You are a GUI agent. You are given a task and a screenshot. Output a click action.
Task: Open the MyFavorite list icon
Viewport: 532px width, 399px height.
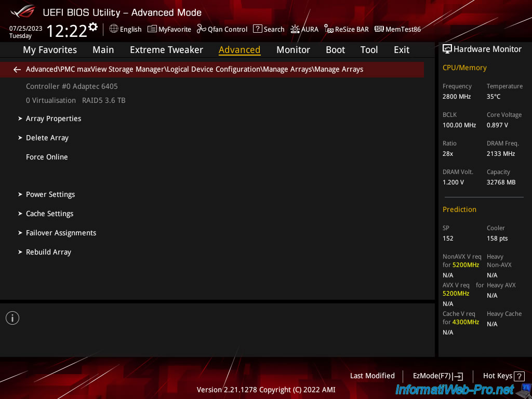(152, 29)
